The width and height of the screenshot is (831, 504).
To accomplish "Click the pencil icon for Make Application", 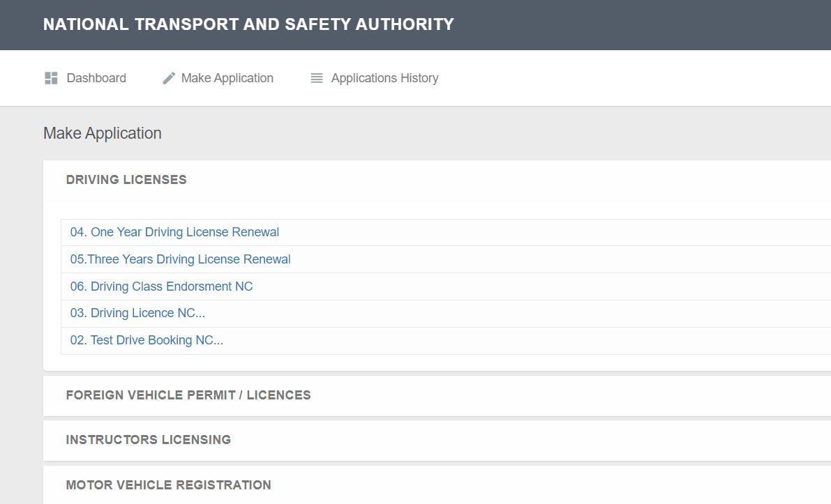I will click(x=169, y=78).
